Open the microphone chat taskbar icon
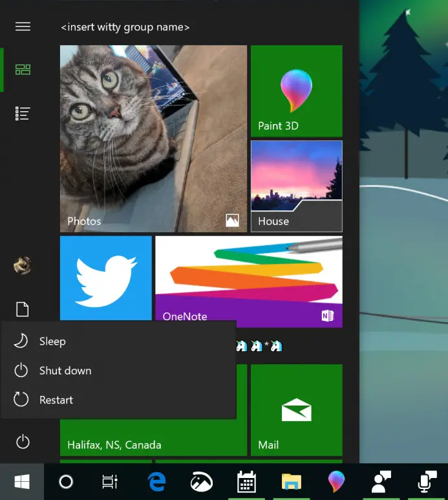Viewport: 448px width, 500px height. [x=427, y=481]
